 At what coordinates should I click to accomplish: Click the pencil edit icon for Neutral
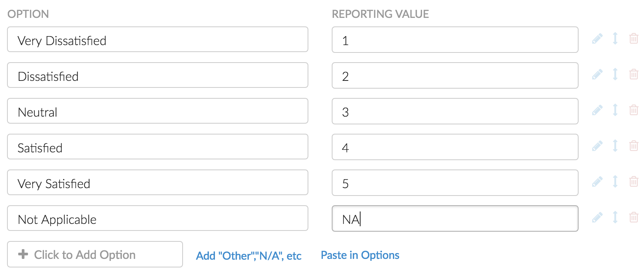597,110
